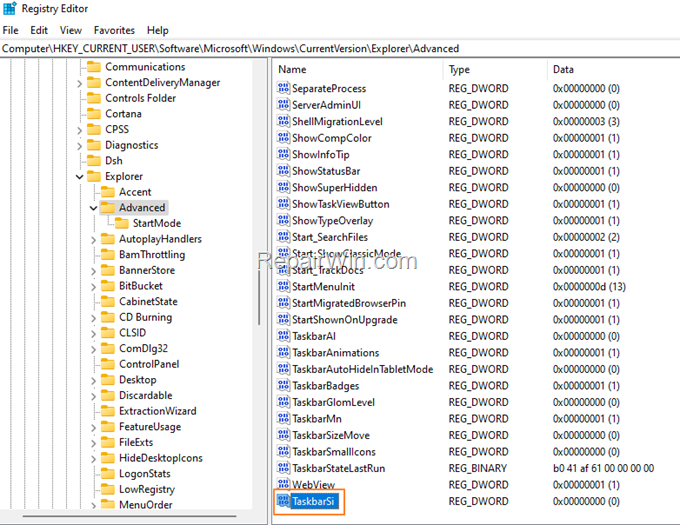Click the DWORD icon next to StartMenuInit
The image size is (680, 525).
click(283, 286)
